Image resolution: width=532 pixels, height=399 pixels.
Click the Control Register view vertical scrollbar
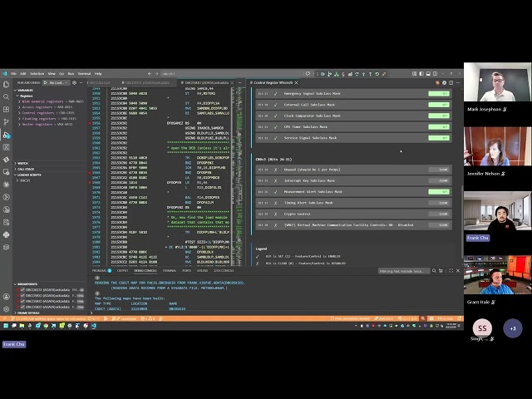[x=462, y=220]
